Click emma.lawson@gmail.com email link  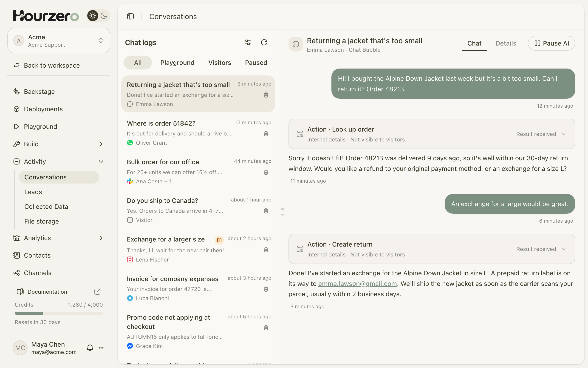[x=357, y=284]
